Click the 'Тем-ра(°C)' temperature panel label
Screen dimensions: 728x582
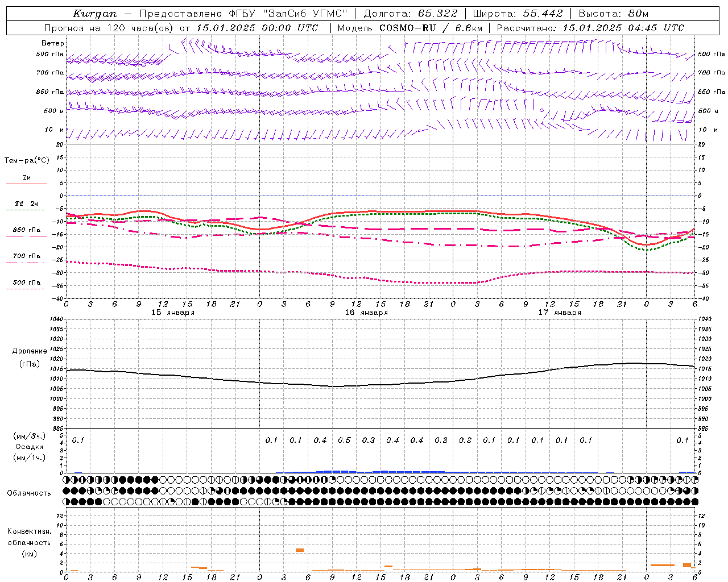(27, 161)
